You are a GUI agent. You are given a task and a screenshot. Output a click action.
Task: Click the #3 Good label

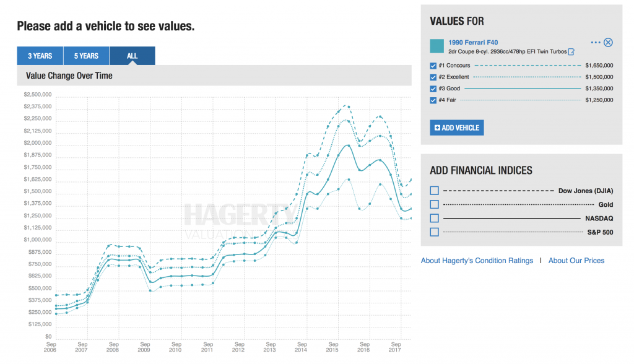[x=449, y=89]
